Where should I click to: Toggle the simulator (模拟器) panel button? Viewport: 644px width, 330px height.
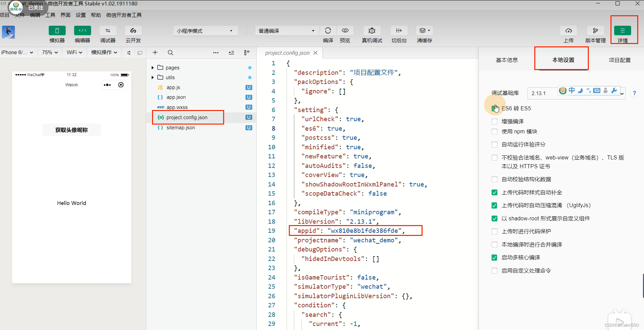[57, 30]
